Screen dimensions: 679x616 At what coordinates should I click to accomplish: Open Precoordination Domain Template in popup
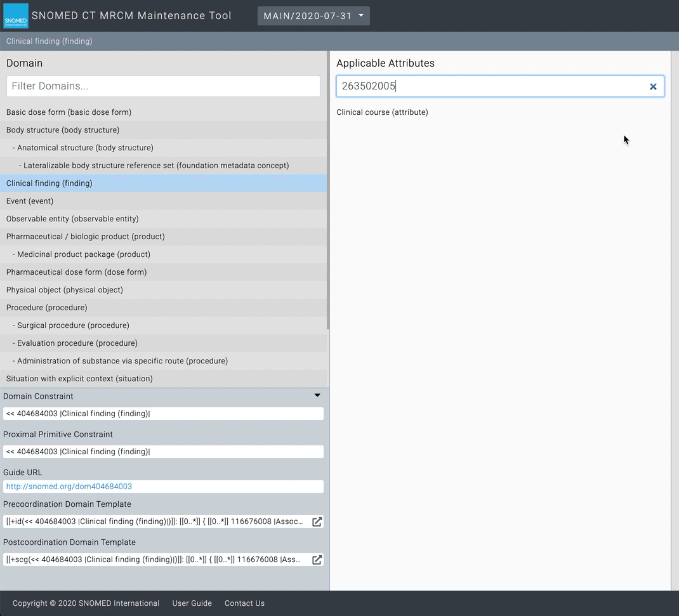[317, 521]
